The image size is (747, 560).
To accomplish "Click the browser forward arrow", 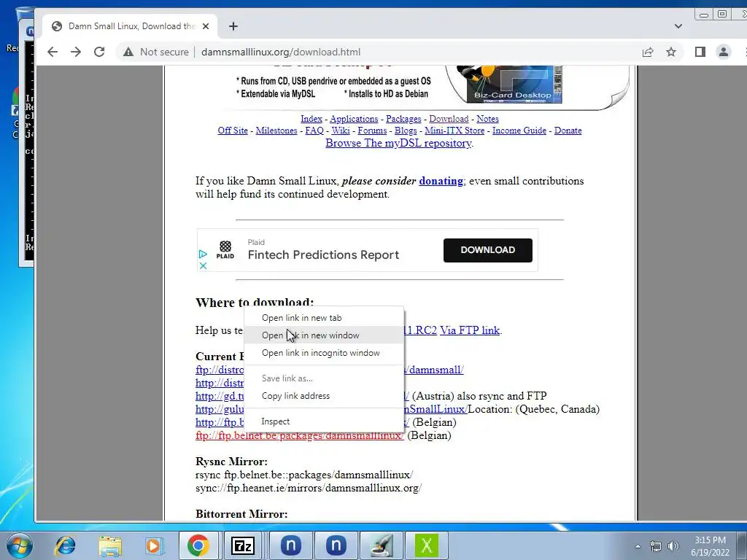I will [76, 52].
